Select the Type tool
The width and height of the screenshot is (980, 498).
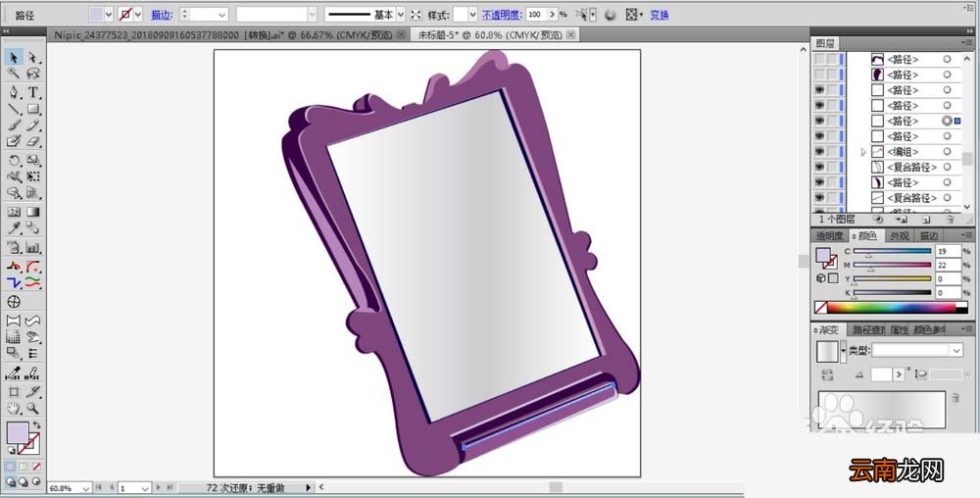click(33, 92)
